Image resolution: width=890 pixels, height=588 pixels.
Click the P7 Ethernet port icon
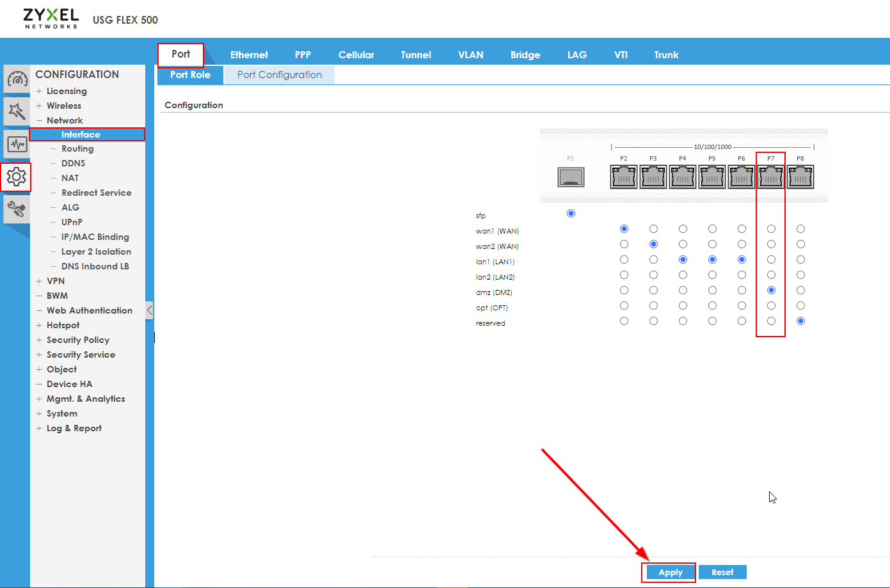[771, 177]
